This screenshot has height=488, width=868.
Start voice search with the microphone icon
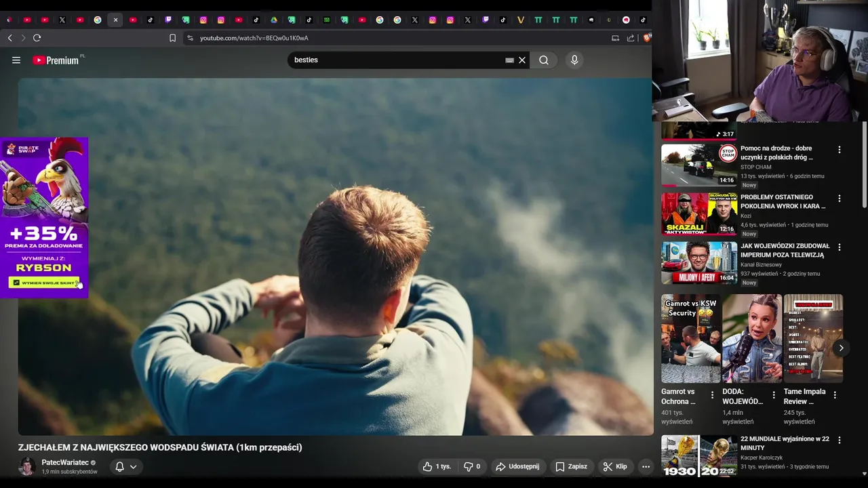click(574, 60)
